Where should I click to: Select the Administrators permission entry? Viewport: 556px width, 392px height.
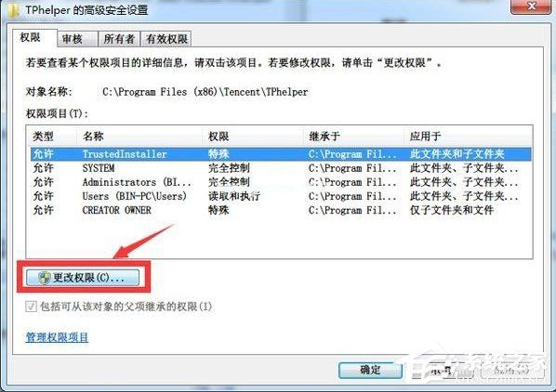click(x=281, y=182)
